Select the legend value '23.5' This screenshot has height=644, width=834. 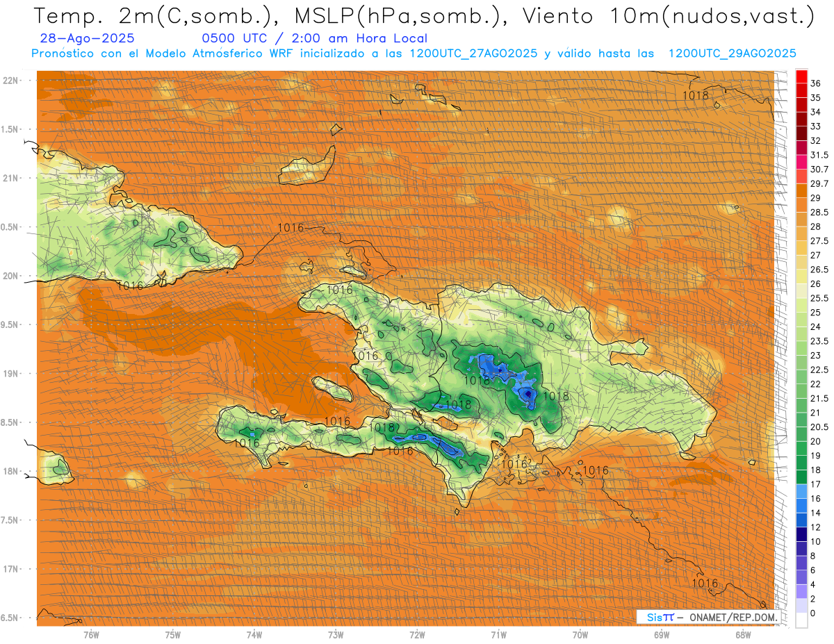(819, 341)
